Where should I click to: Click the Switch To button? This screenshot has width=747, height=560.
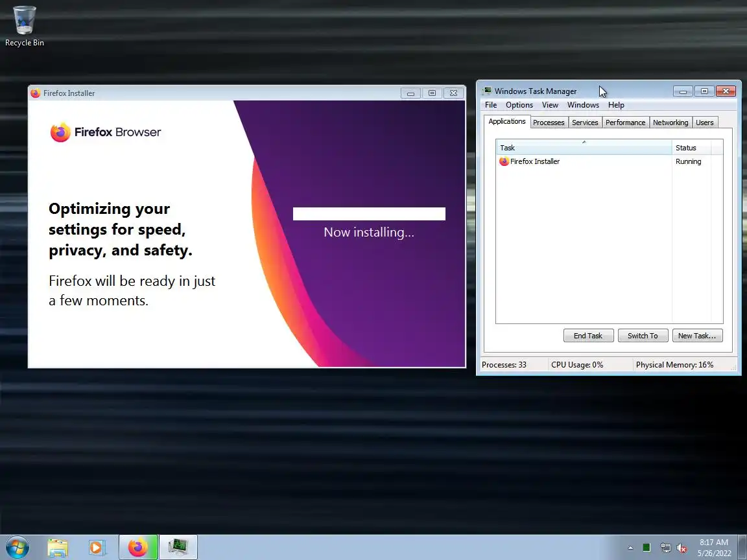point(643,336)
